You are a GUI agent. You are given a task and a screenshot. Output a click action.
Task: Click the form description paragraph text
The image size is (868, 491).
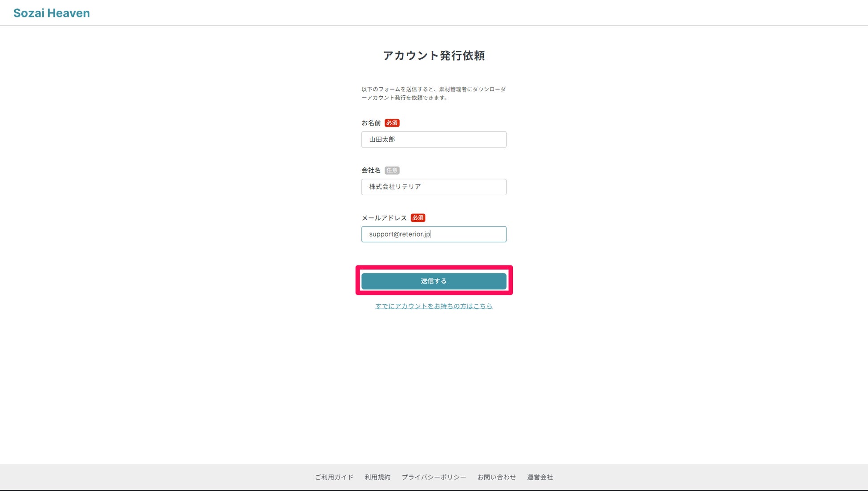(x=434, y=93)
